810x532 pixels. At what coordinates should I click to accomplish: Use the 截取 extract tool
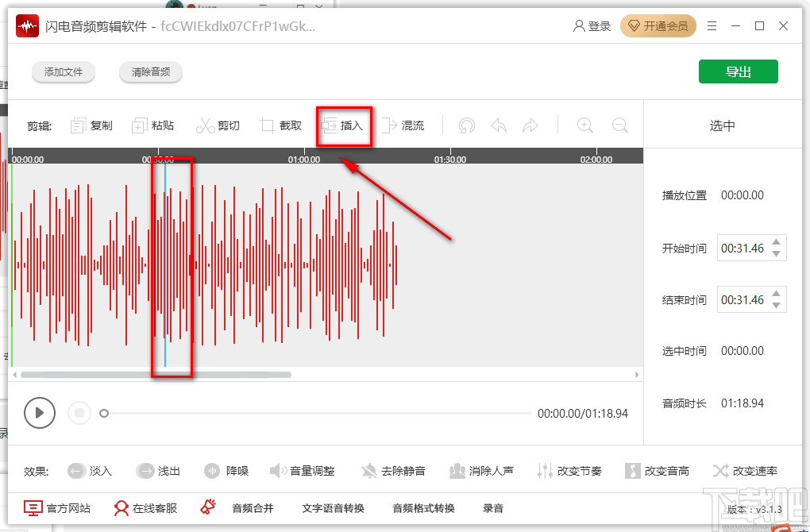[x=281, y=125]
